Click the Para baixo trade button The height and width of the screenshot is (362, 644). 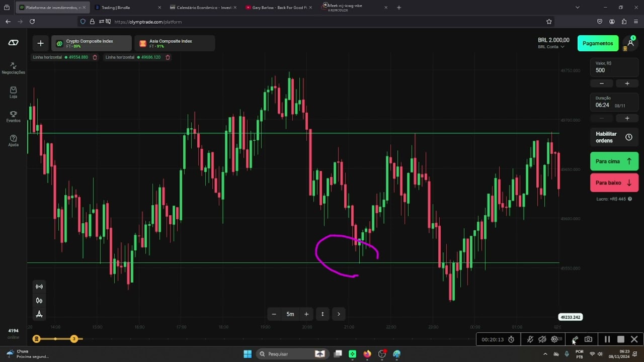coord(614,183)
